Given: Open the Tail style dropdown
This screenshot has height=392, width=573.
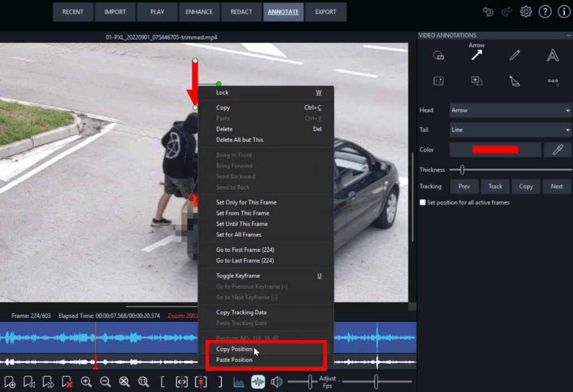Looking at the screenshot, I should (x=510, y=130).
